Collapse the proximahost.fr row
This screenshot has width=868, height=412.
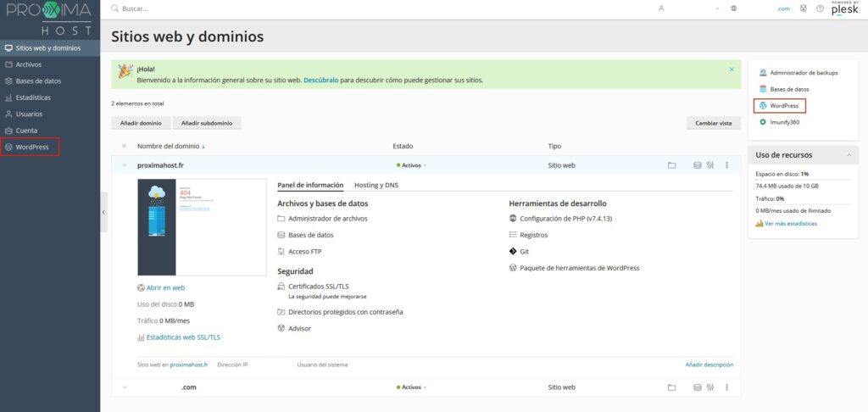point(124,165)
